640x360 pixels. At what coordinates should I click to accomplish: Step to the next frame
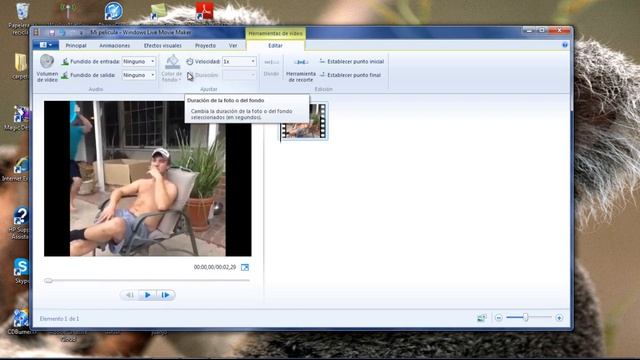(165, 295)
